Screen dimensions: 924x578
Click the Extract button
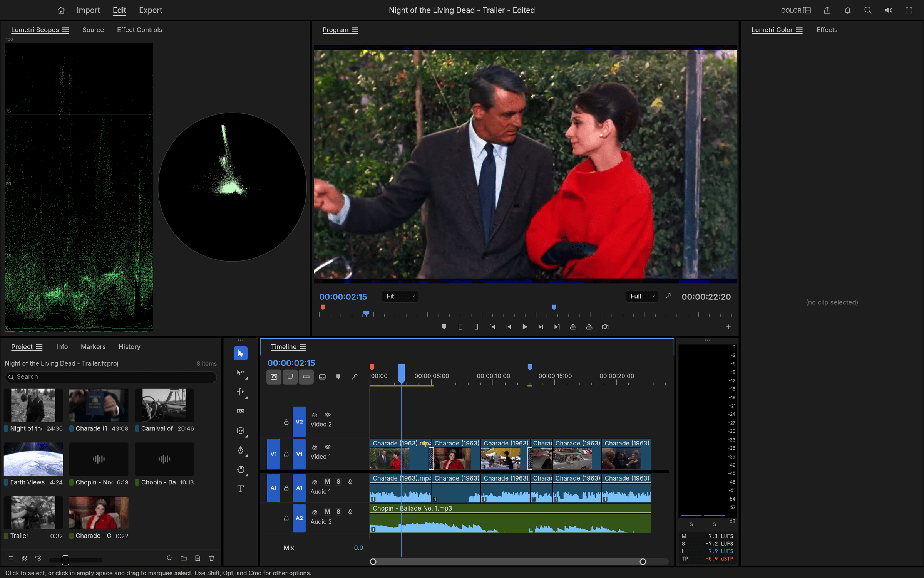(x=589, y=327)
